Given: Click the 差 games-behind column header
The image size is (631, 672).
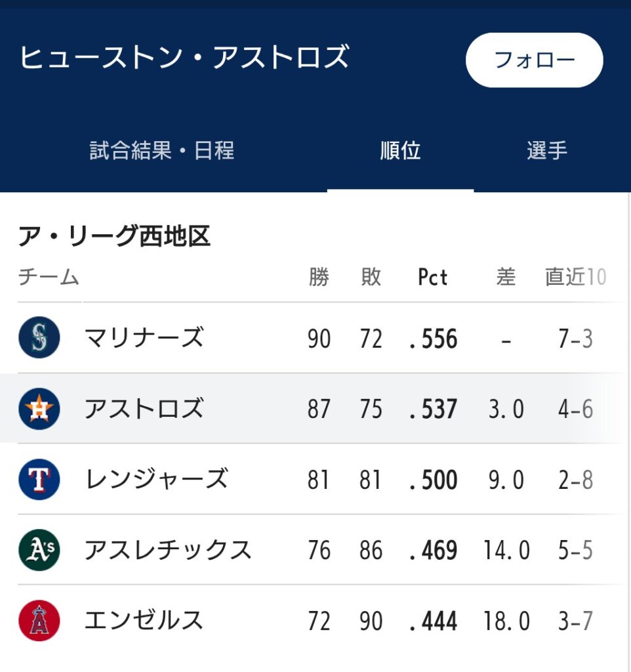Looking at the screenshot, I should click(506, 278).
